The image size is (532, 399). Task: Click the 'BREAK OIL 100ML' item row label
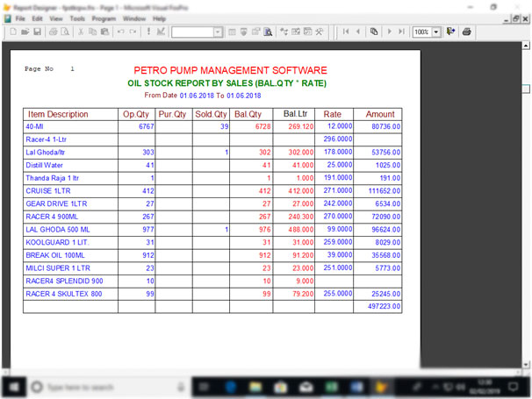coord(55,255)
